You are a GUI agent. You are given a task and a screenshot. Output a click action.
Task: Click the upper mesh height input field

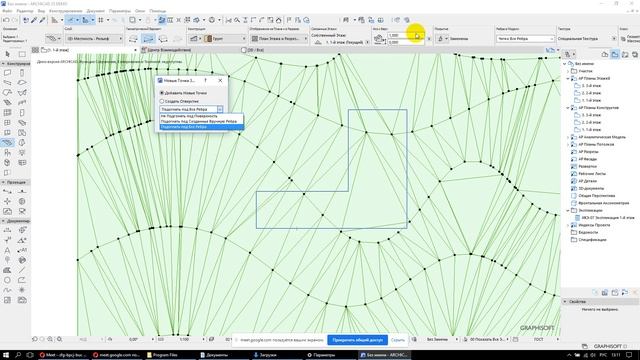click(406, 36)
